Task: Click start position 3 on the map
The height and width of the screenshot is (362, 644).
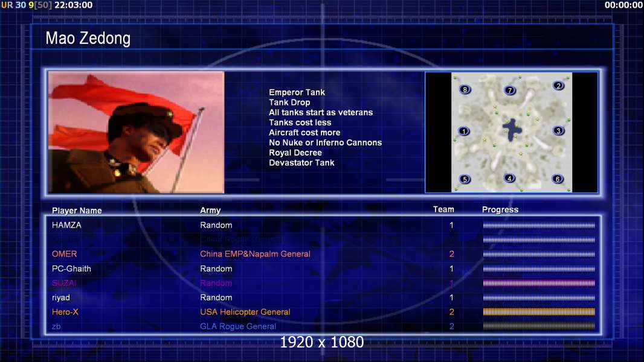Action: pos(558,131)
